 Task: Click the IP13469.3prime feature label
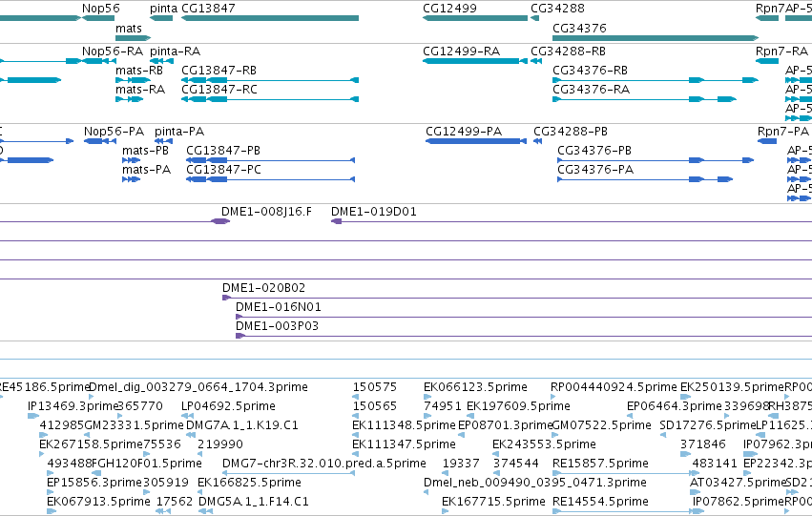coord(72,406)
